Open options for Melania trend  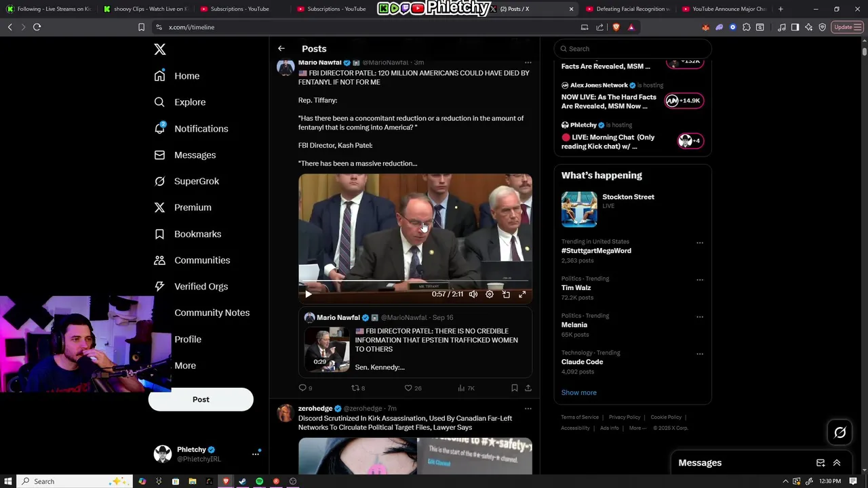point(699,317)
